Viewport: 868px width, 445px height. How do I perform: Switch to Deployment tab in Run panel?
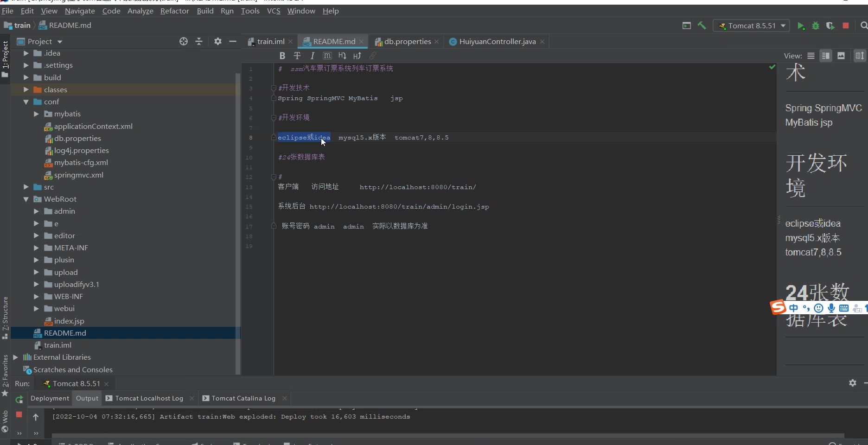pyautogui.click(x=50, y=398)
